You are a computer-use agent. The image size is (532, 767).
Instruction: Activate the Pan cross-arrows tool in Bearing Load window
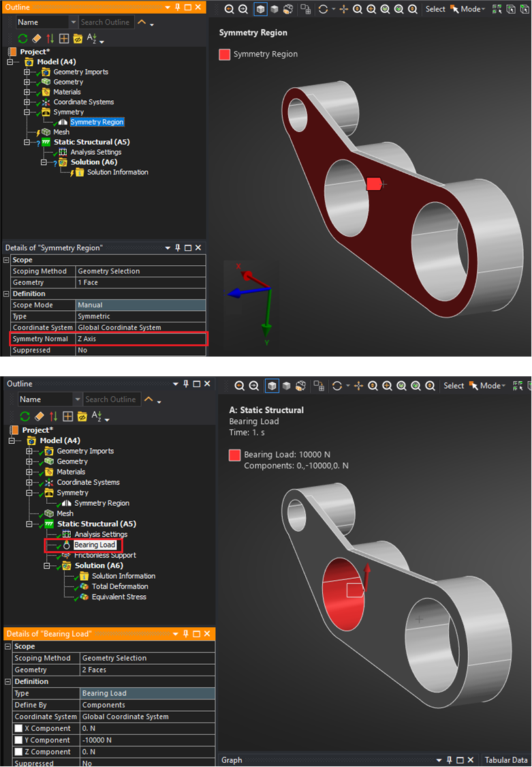[358, 386]
